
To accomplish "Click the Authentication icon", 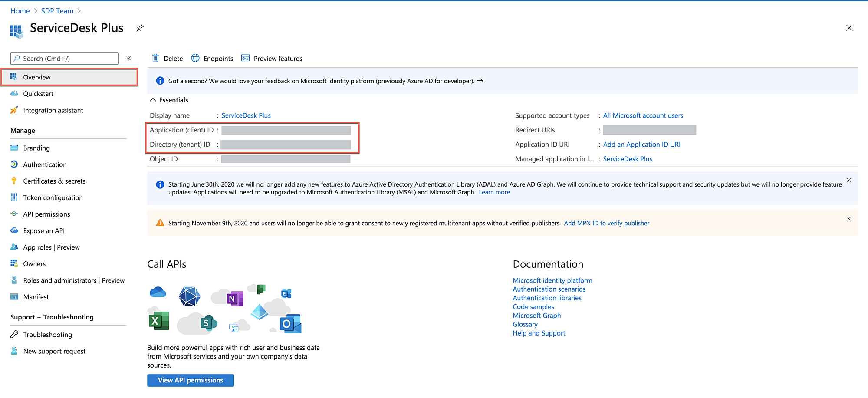I will (x=14, y=164).
